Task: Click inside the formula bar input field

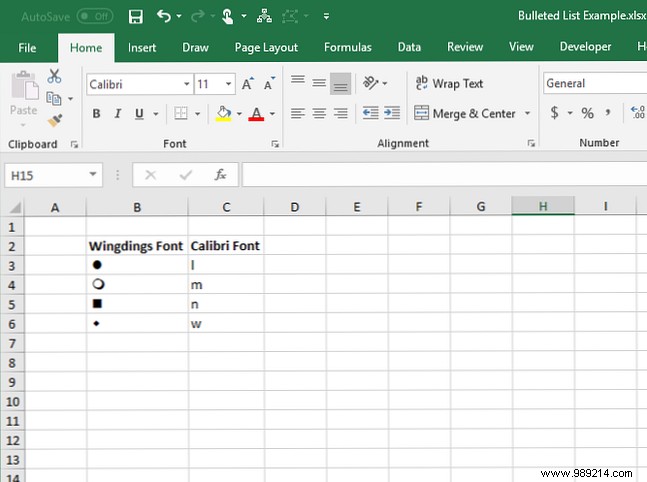Action: [x=444, y=175]
